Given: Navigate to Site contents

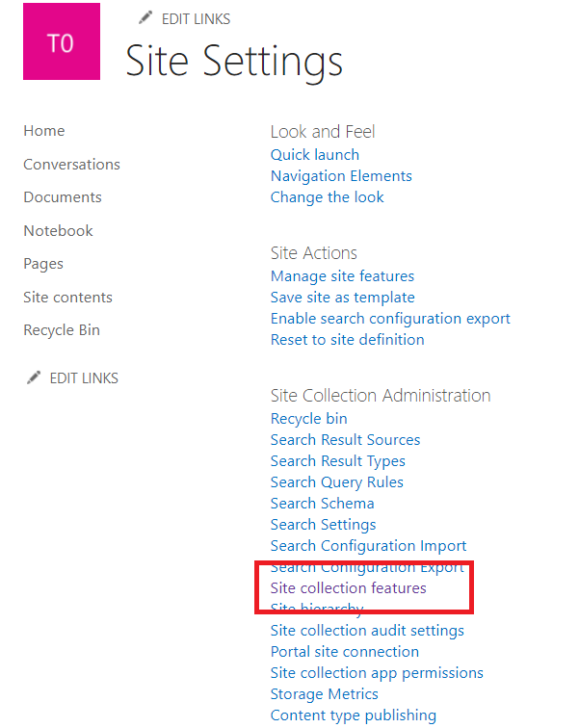Looking at the screenshot, I should (x=67, y=298).
